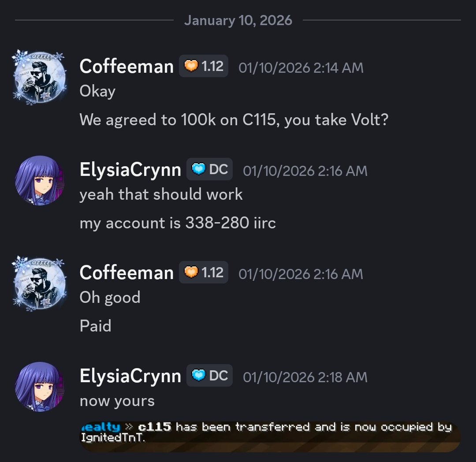
Task: Click the January 10, 2026 date divider
Action: (238, 20)
